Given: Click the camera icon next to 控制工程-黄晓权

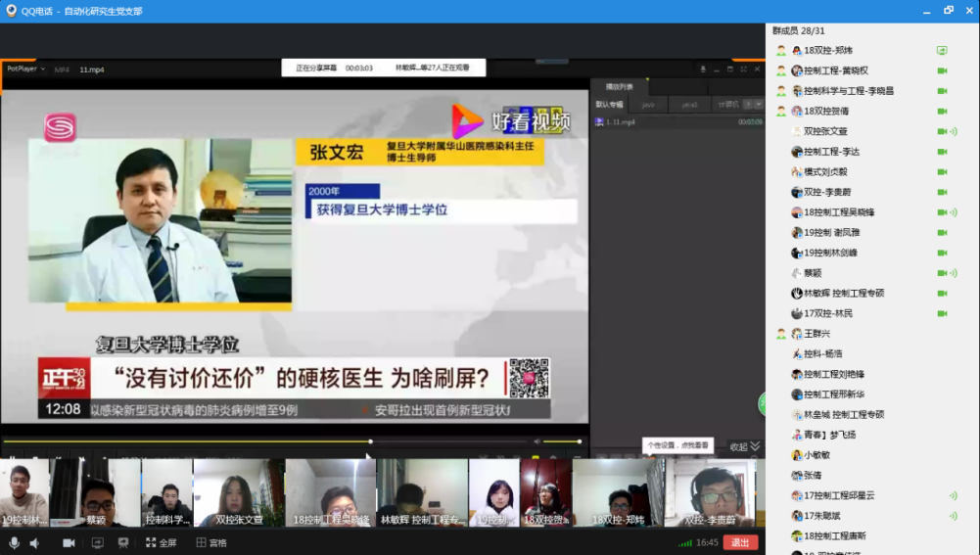Looking at the screenshot, I should click(942, 70).
